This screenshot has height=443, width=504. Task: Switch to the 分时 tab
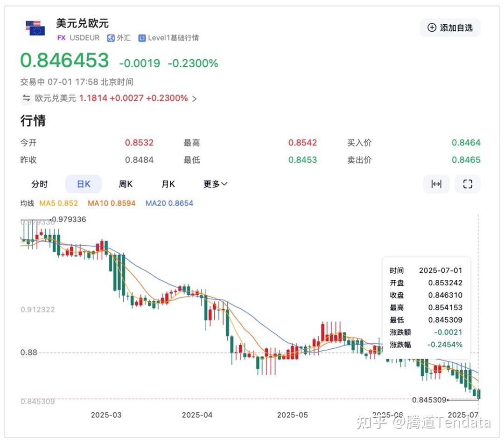[x=39, y=184]
